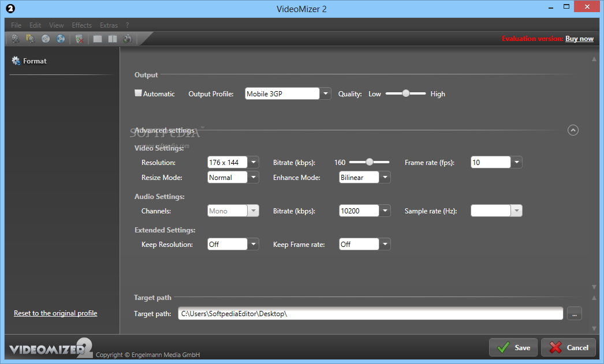The height and width of the screenshot is (364, 604).
Task: Click the Quality Low-High slider handle
Action: (x=405, y=93)
